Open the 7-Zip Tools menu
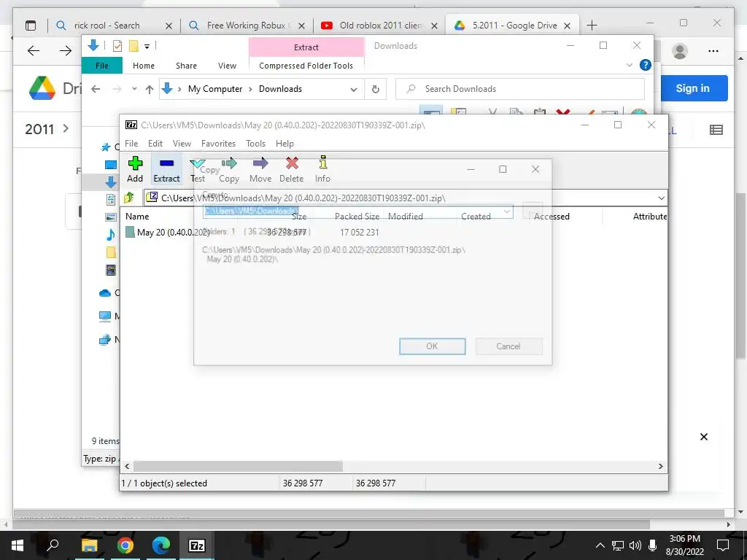Image resolution: width=747 pixels, height=560 pixels. pyautogui.click(x=256, y=144)
